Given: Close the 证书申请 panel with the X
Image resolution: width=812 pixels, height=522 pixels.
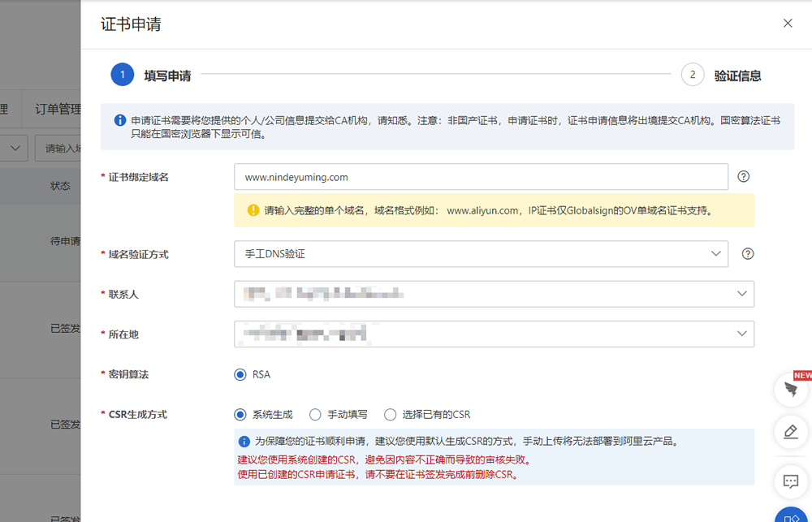Looking at the screenshot, I should click(x=788, y=24).
